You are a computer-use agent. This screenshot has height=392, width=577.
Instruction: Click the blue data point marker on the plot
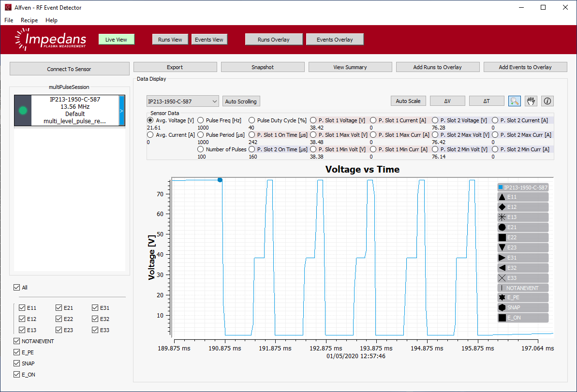click(220, 180)
